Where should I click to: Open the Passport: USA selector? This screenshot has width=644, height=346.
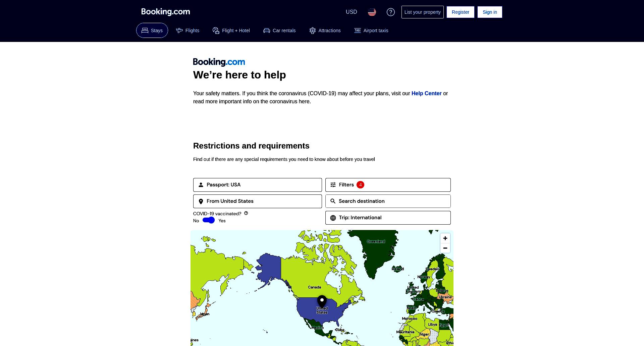click(257, 185)
